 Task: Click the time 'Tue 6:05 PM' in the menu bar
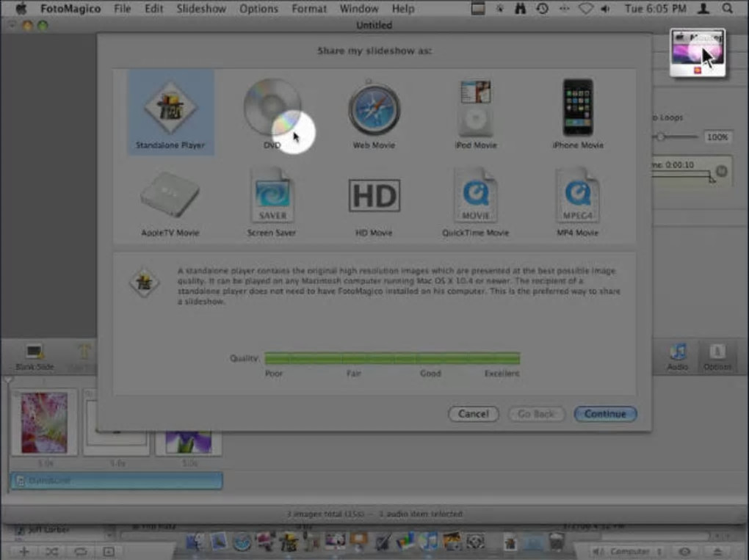[x=655, y=9]
